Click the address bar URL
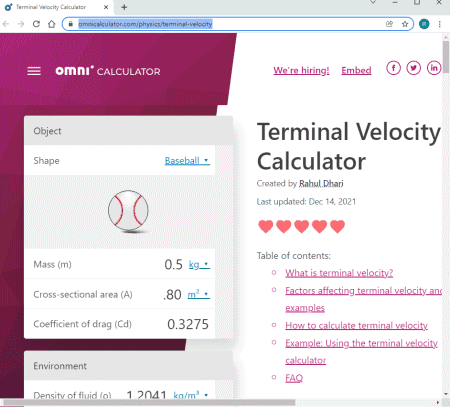Image resolution: width=450 pixels, height=407 pixels. pos(145,24)
